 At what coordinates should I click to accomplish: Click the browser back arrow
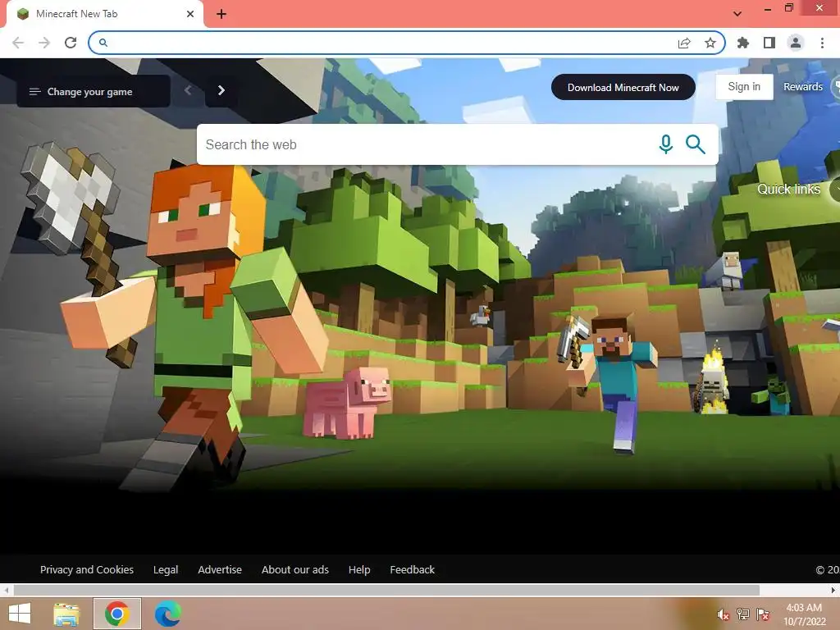pos(18,43)
